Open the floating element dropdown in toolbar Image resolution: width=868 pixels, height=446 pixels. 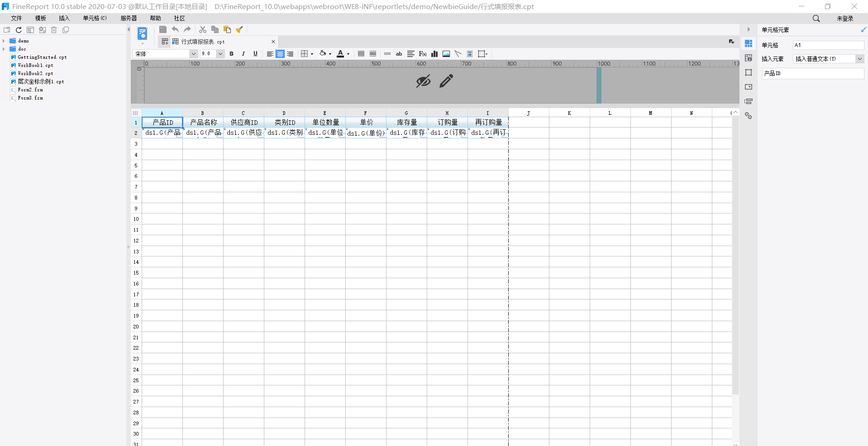coord(483,54)
